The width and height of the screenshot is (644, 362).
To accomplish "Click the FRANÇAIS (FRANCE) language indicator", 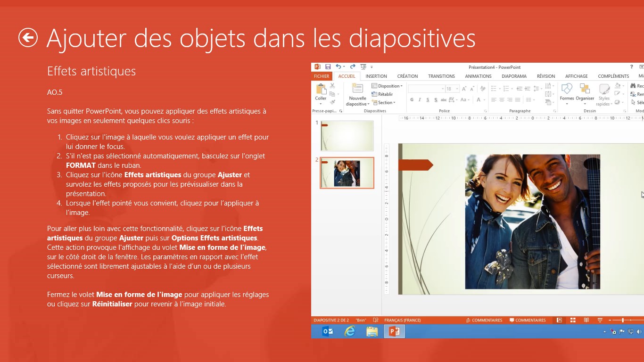I will tap(402, 320).
